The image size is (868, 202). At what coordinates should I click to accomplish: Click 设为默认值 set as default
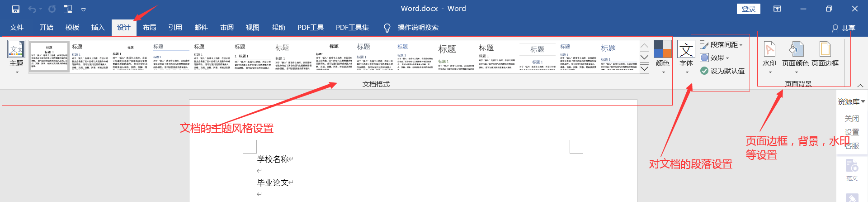[x=722, y=71]
